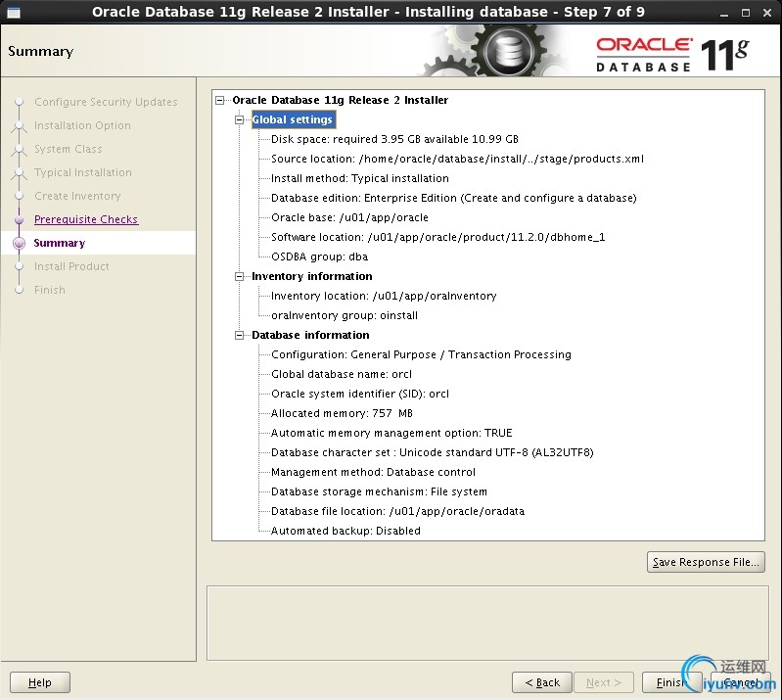The width and height of the screenshot is (782, 700).
Task: Select the OSDBA group: dba row
Action: (319, 257)
